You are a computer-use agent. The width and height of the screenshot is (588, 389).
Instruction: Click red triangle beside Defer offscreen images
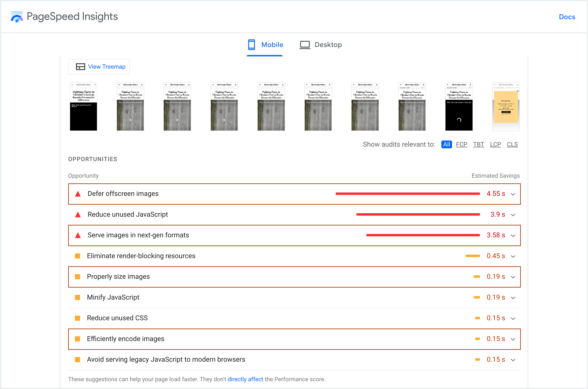[78, 194]
